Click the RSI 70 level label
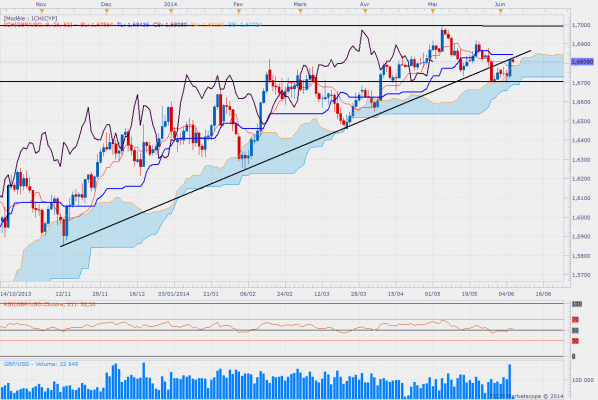The height and width of the screenshot is (400, 598). [575, 320]
